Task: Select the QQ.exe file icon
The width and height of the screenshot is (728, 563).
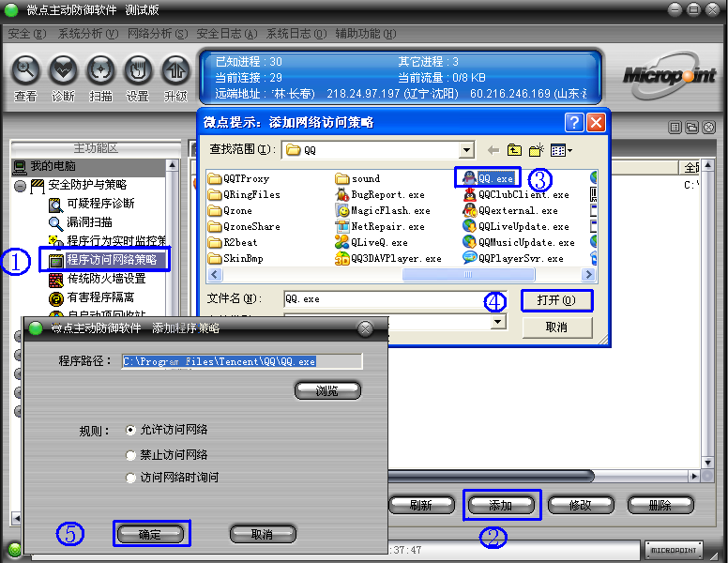Action: (x=468, y=178)
